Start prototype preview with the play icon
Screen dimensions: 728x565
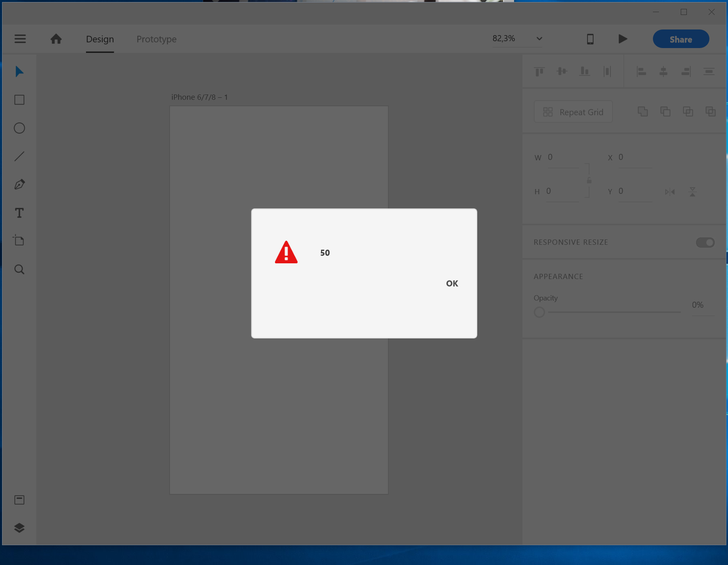coord(623,39)
